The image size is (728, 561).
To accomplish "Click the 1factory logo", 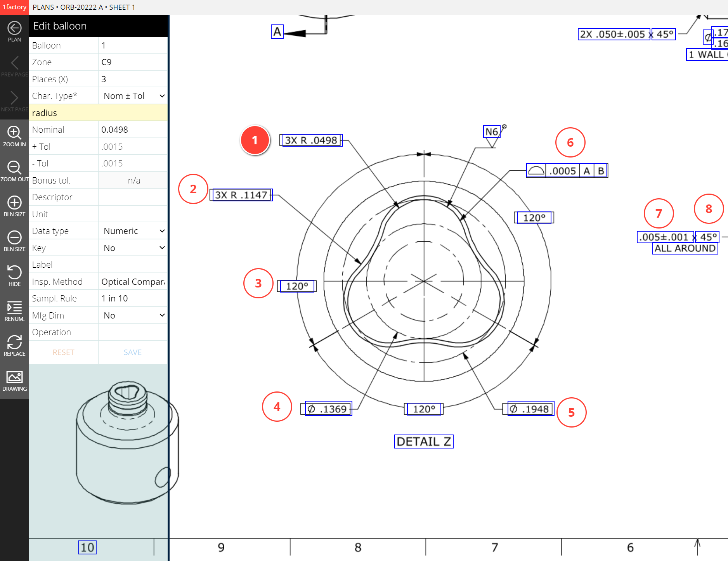I will [14, 7].
